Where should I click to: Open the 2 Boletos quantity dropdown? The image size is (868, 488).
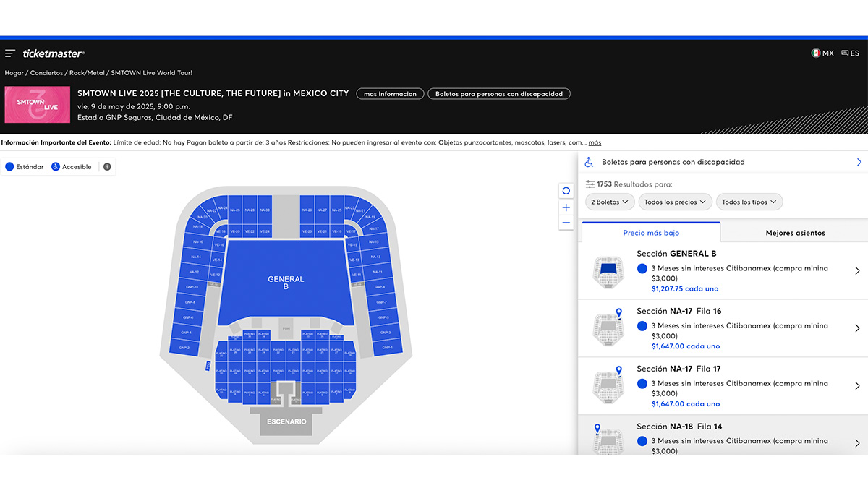pyautogui.click(x=608, y=202)
